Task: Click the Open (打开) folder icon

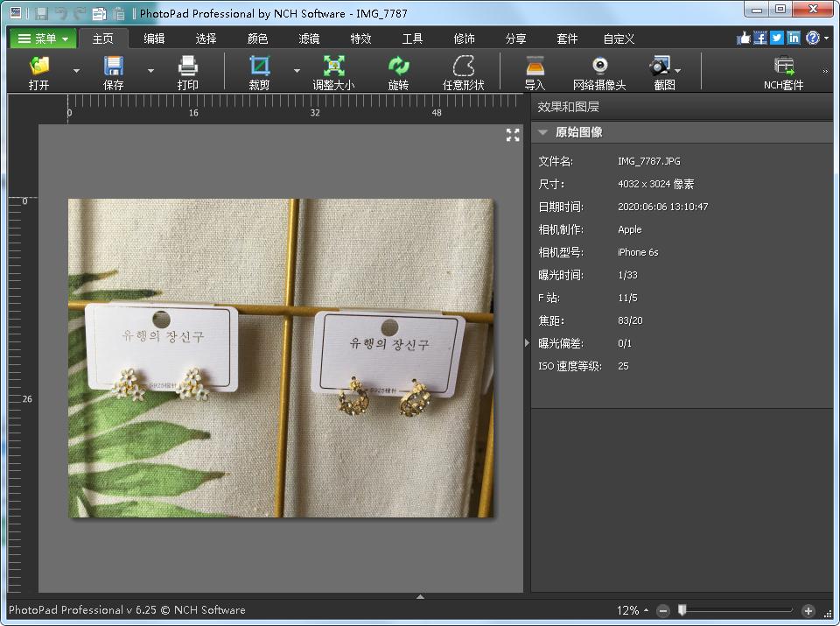Action: 38,67
